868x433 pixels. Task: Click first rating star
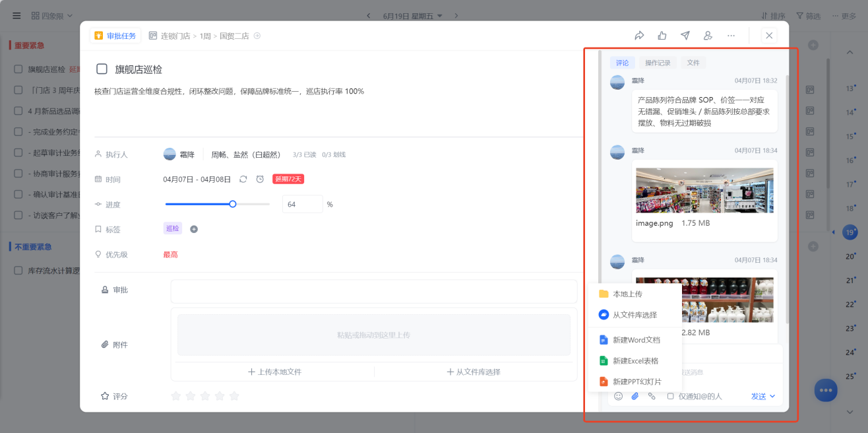click(x=175, y=396)
